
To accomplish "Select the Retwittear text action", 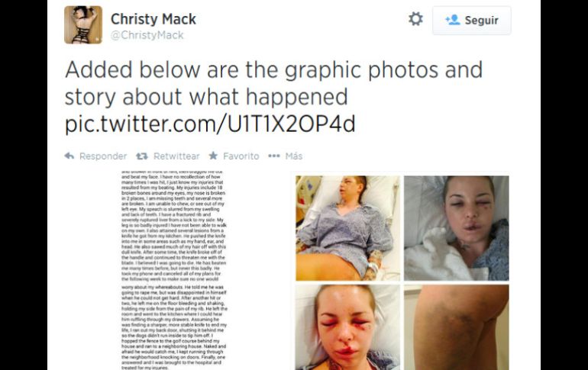I will [176, 156].
